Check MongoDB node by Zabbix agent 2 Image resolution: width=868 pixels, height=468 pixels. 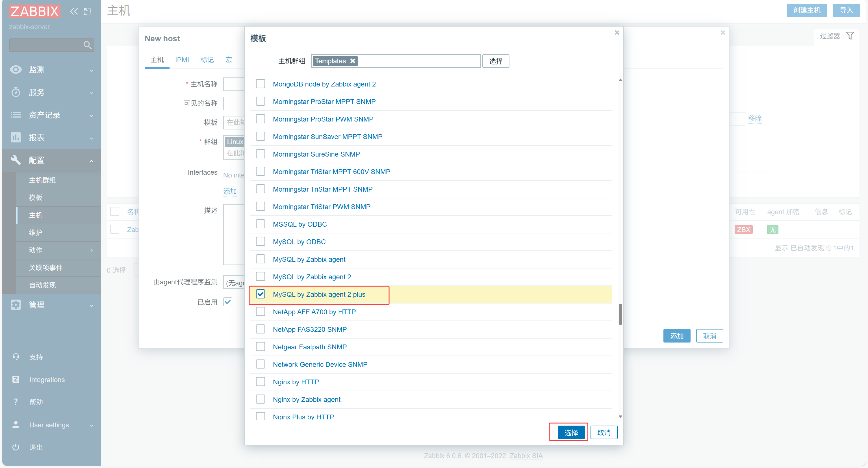click(x=260, y=84)
